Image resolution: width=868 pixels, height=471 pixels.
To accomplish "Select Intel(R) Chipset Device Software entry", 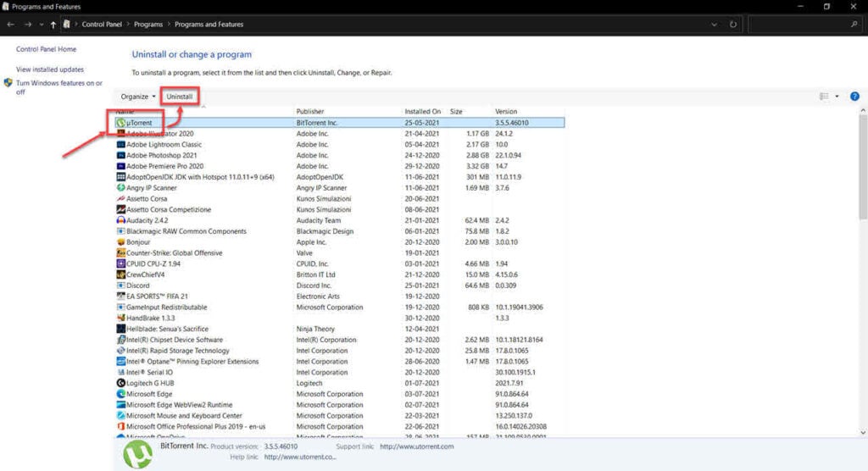I will tap(340, 340).
